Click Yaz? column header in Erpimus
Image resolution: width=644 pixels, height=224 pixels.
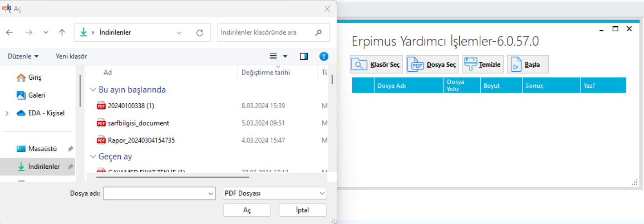603,86
